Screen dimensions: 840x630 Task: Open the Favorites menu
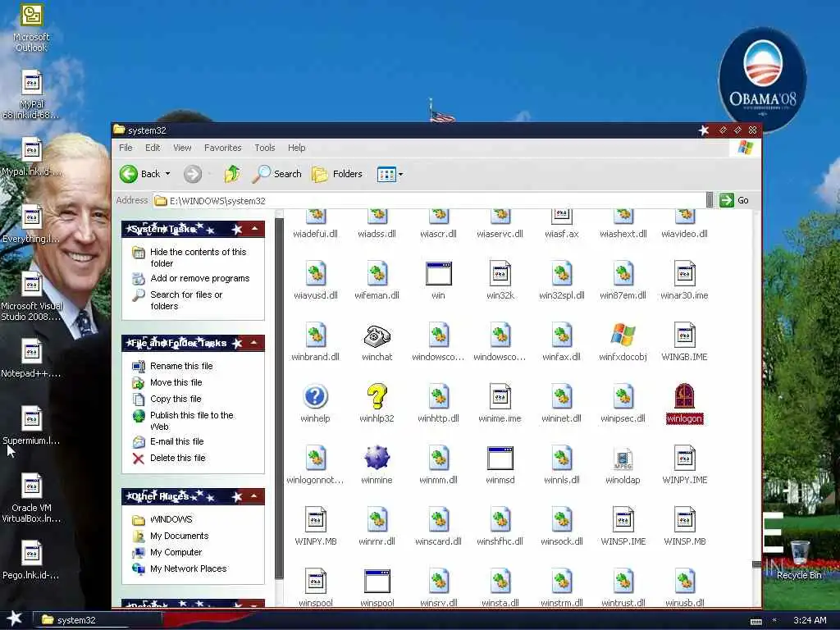click(x=223, y=148)
